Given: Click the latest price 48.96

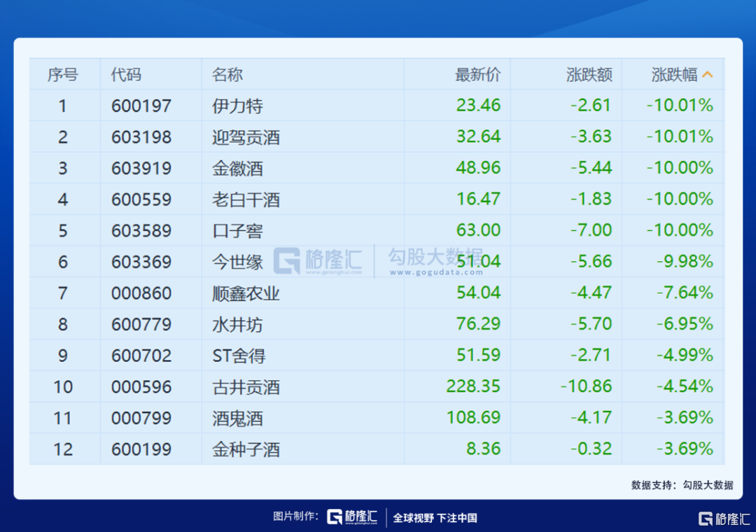Looking at the screenshot, I should [478, 168].
